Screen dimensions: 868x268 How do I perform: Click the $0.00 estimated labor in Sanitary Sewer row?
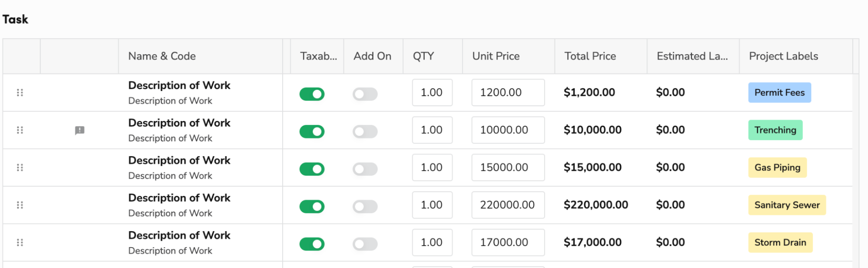point(670,205)
